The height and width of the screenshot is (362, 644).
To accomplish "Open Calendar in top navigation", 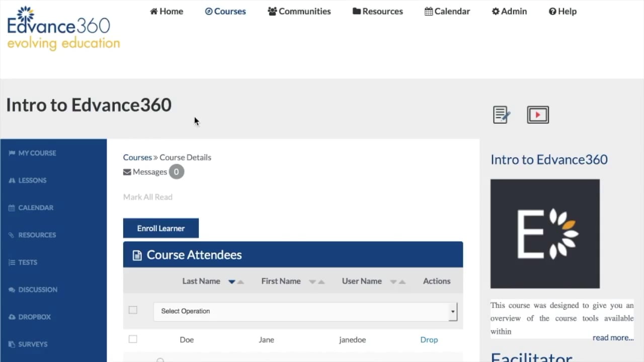I will pos(447,11).
